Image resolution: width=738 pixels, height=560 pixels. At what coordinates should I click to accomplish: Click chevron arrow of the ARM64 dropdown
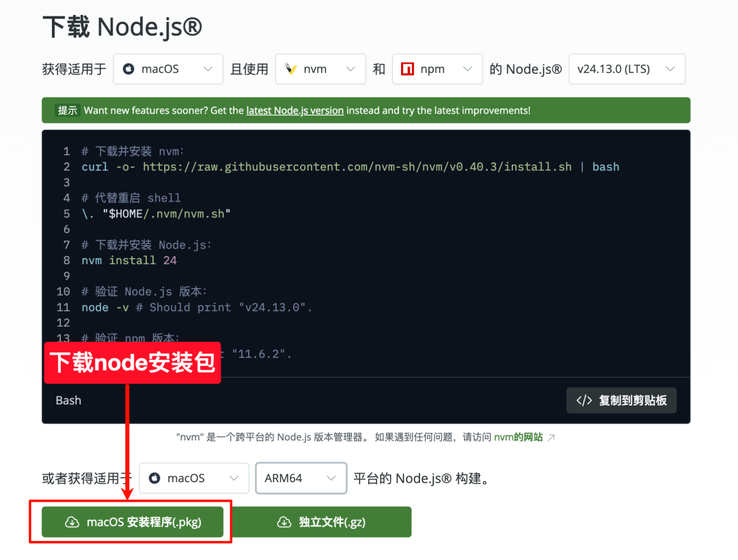point(331,478)
